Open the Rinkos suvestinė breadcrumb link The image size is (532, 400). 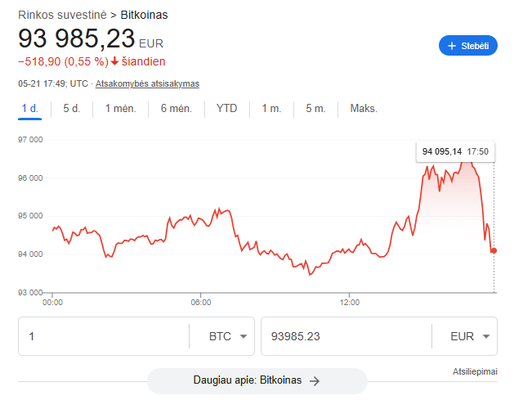click(62, 15)
